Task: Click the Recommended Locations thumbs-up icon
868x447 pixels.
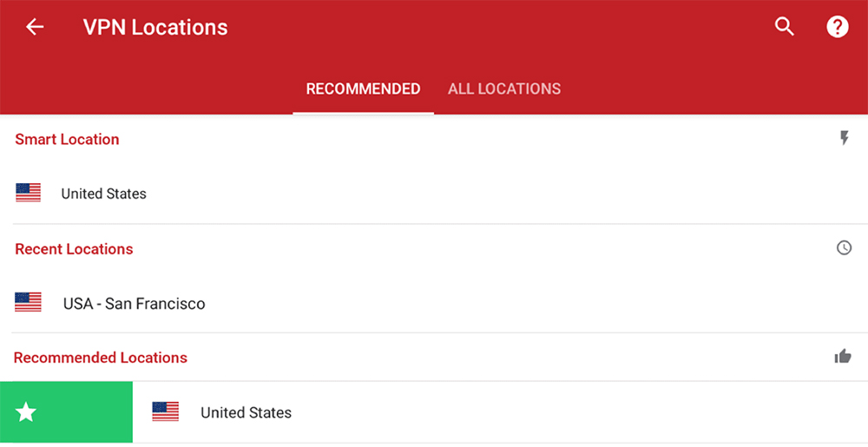Action: [x=843, y=356]
